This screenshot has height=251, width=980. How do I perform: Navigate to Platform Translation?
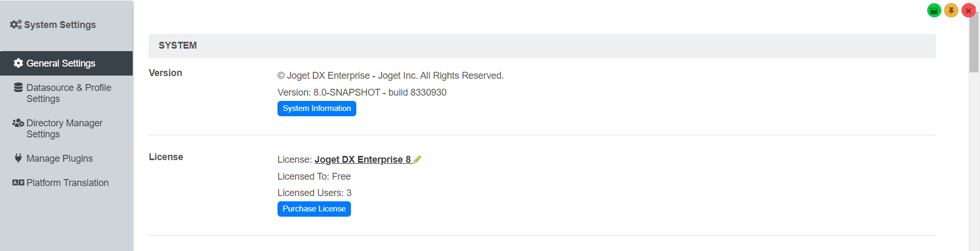click(x=67, y=183)
